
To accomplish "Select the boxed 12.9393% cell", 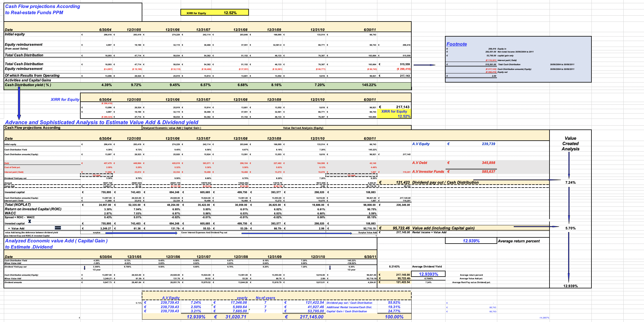I will coord(428,274).
